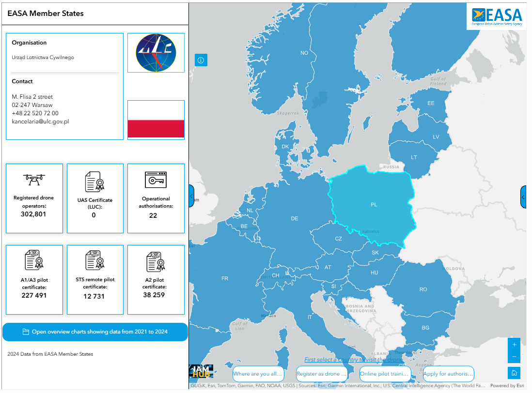Click the 'Apply for authoris...' button
Image resolution: width=532 pixels, height=393 pixels.
coord(448,374)
